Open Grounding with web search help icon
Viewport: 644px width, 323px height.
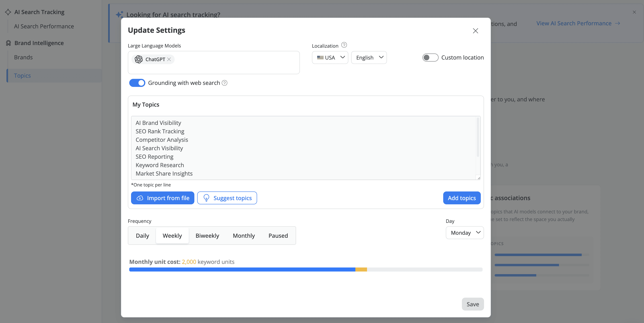(225, 83)
